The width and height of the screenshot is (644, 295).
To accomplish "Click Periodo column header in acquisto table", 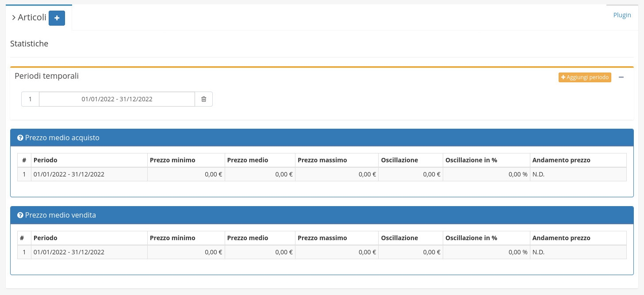I will [x=45, y=160].
